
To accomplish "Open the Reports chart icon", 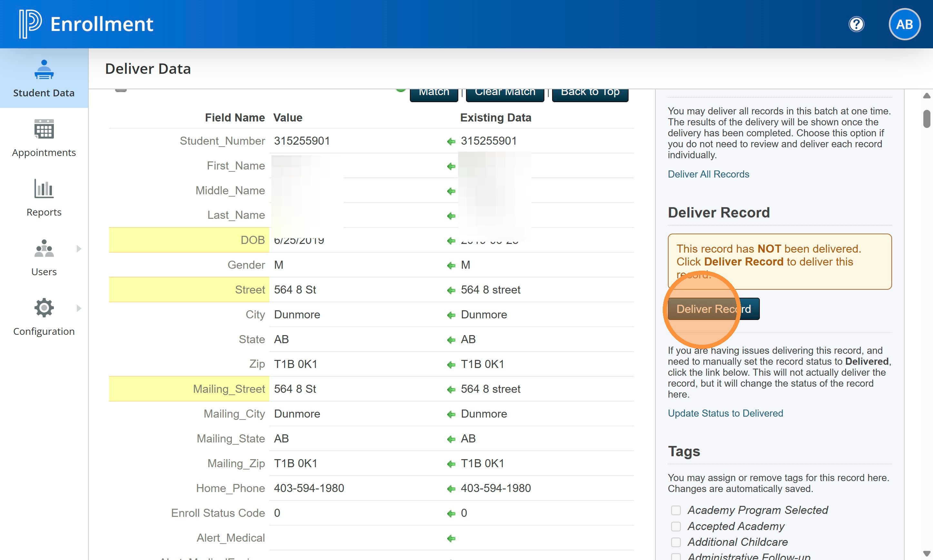I will tap(44, 189).
